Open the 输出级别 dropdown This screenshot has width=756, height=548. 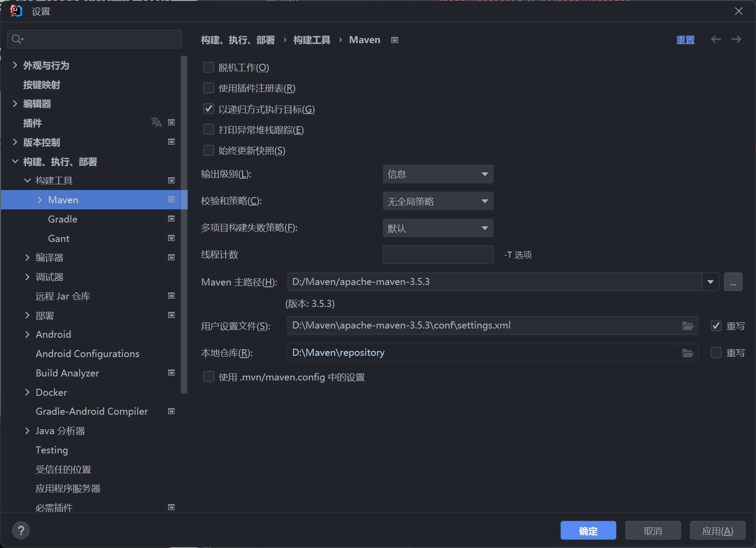(438, 174)
